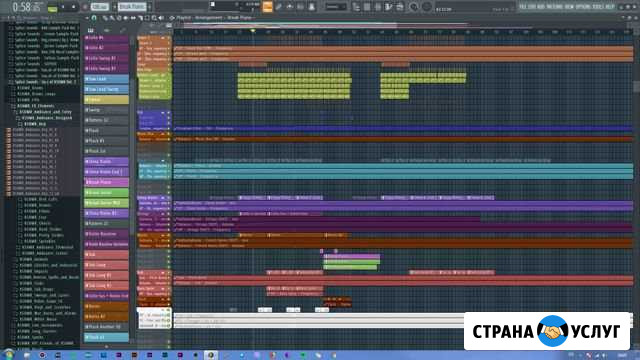The image size is (640, 360).
Task: Select the pink Break Piano clip in playlist
Action: coord(352,257)
